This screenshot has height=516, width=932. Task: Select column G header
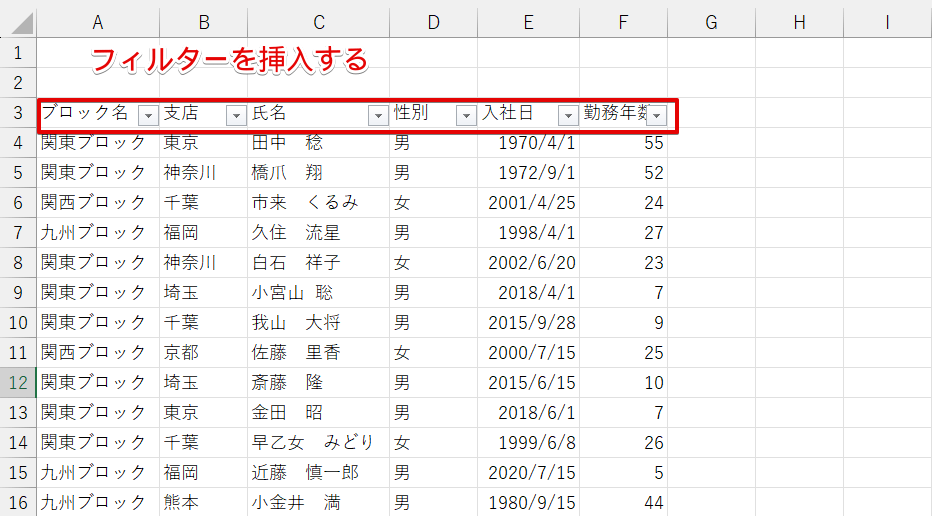[711, 23]
